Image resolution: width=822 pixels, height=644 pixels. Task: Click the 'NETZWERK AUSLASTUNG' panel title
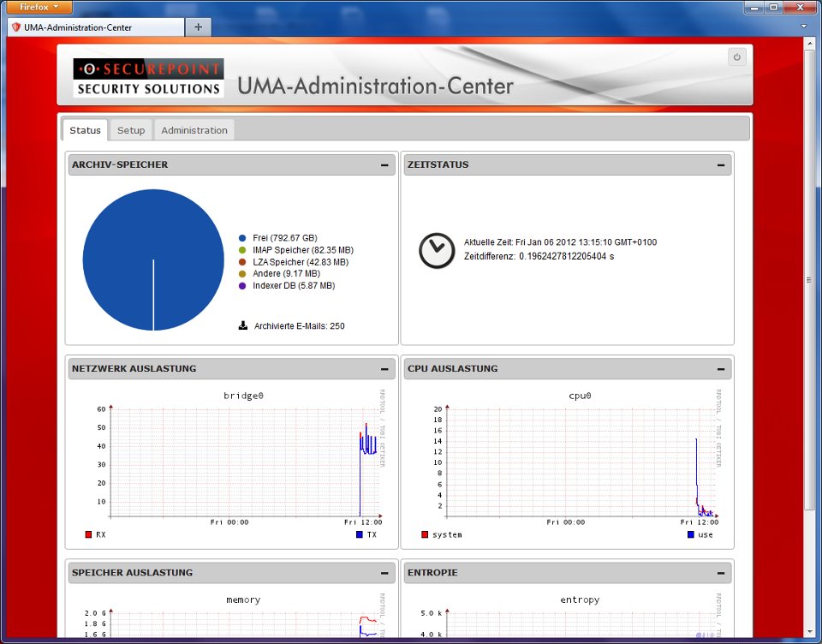[134, 369]
